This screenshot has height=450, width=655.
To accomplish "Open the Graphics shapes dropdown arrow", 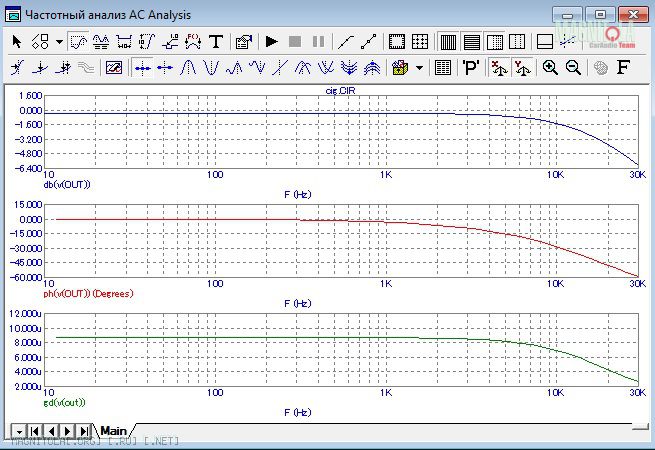I will coord(59,42).
